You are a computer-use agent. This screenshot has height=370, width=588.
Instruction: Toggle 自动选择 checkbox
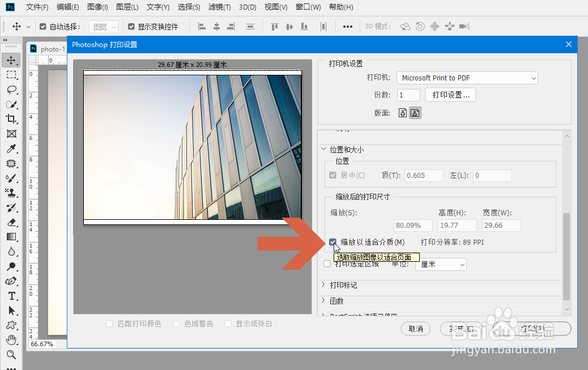click(42, 27)
